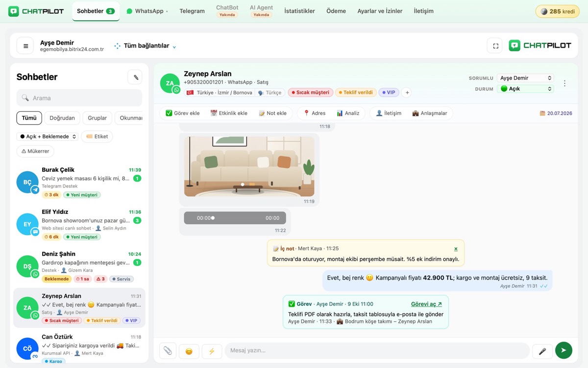Open Ayarlar ve İzinler tab
The image size is (588, 368).
tap(380, 11)
